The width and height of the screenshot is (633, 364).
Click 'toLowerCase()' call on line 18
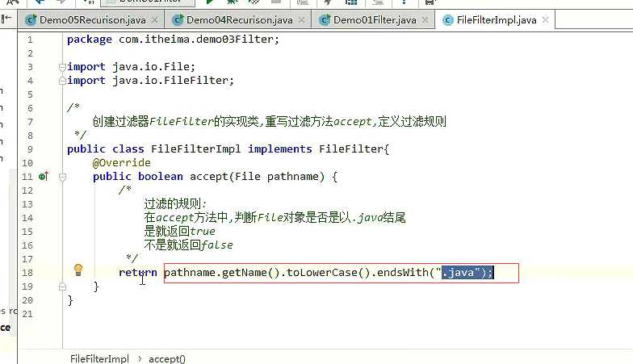point(328,273)
